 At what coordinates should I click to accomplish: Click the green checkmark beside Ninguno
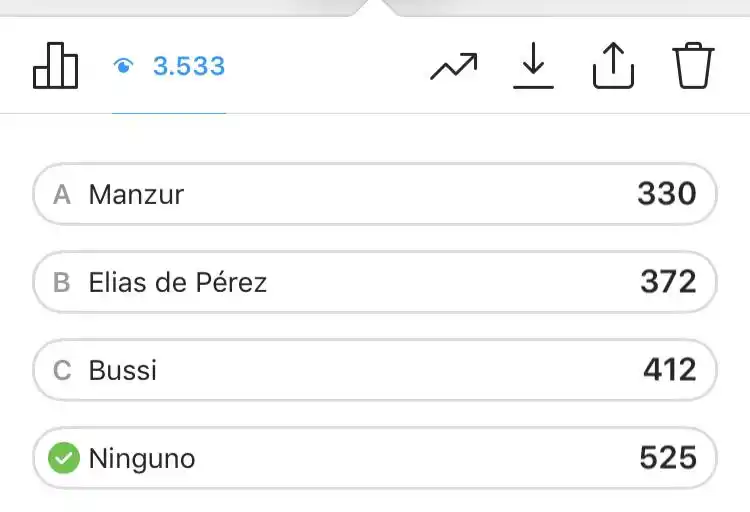(x=64, y=459)
